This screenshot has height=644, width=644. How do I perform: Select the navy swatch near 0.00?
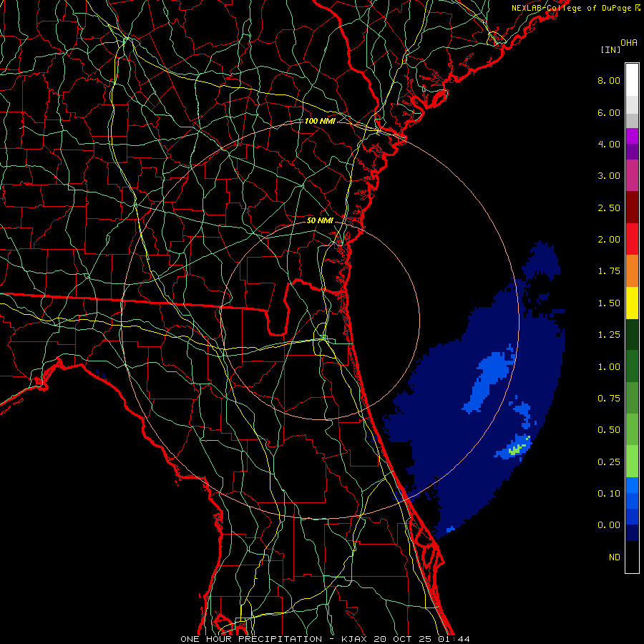632,532
